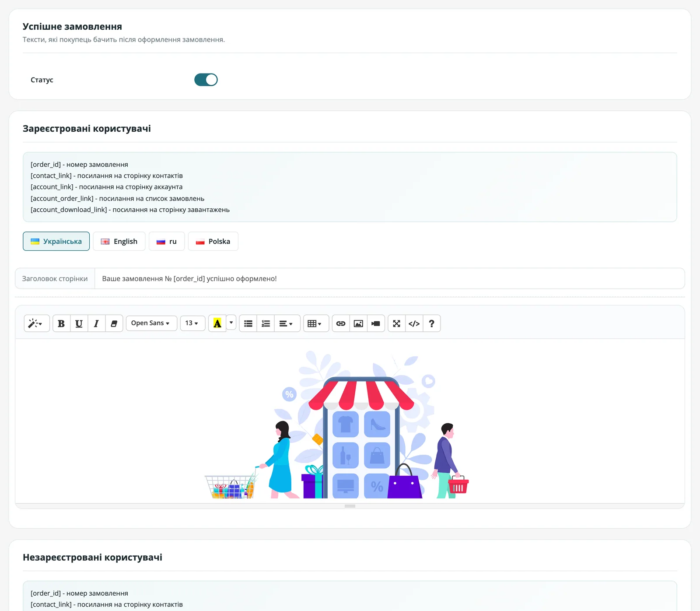Select the Українська language tab
Screen dimensions: 700x611
[56, 241]
